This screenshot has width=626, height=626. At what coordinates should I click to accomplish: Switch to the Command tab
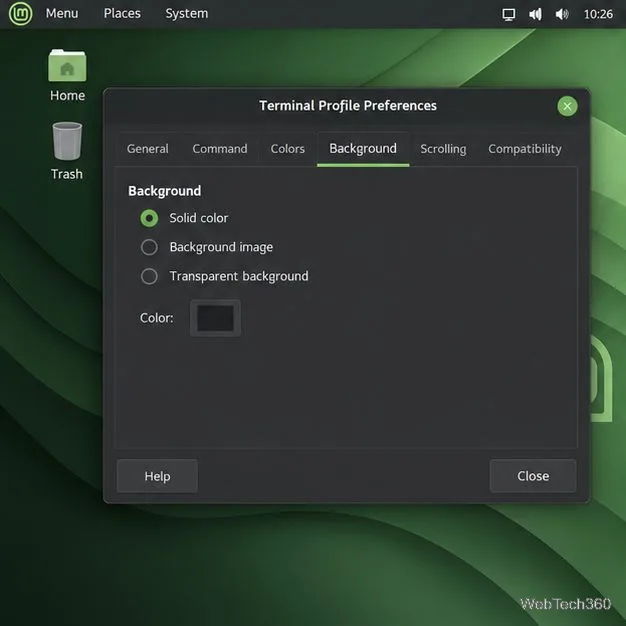[x=220, y=149]
